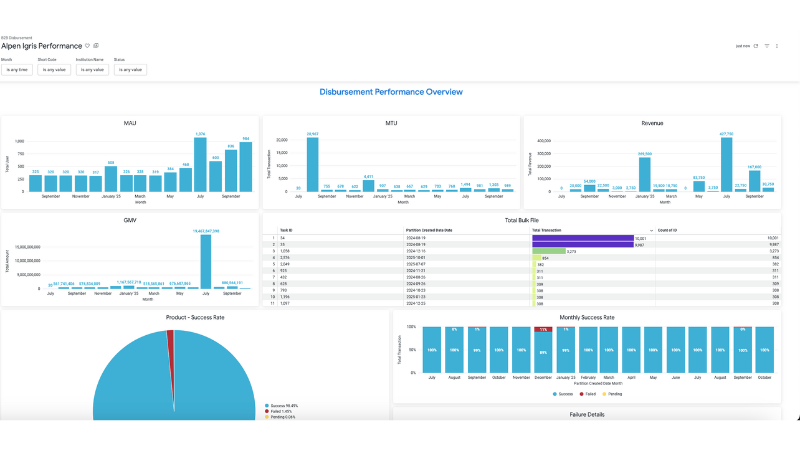Image resolution: width=800 pixels, height=450 pixels.
Task: Open the Status filter dropdown
Action: point(131,69)
